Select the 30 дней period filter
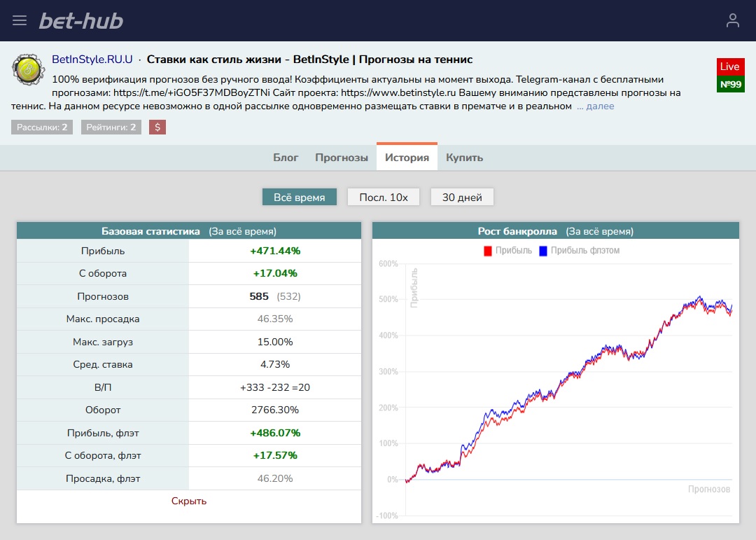 462,198
